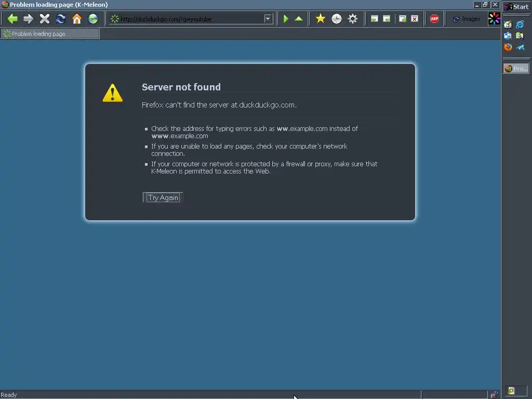The width and height of the screenshot is (532, 399).
Task: Open a new tab with plus icon
Action: point(403,19)
